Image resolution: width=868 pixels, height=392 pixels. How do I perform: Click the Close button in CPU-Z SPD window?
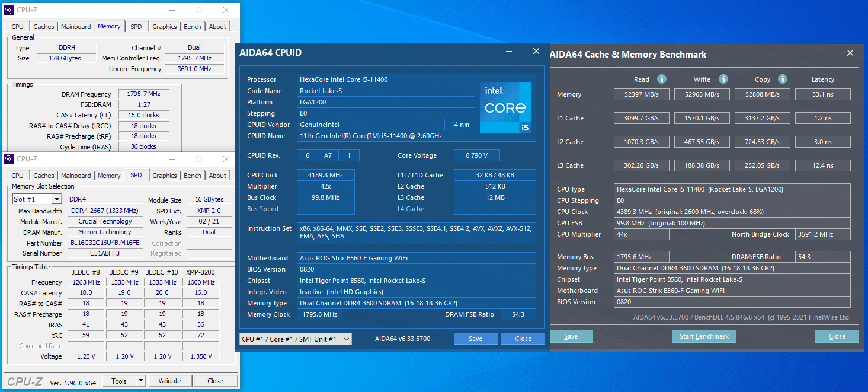(215, 381)
